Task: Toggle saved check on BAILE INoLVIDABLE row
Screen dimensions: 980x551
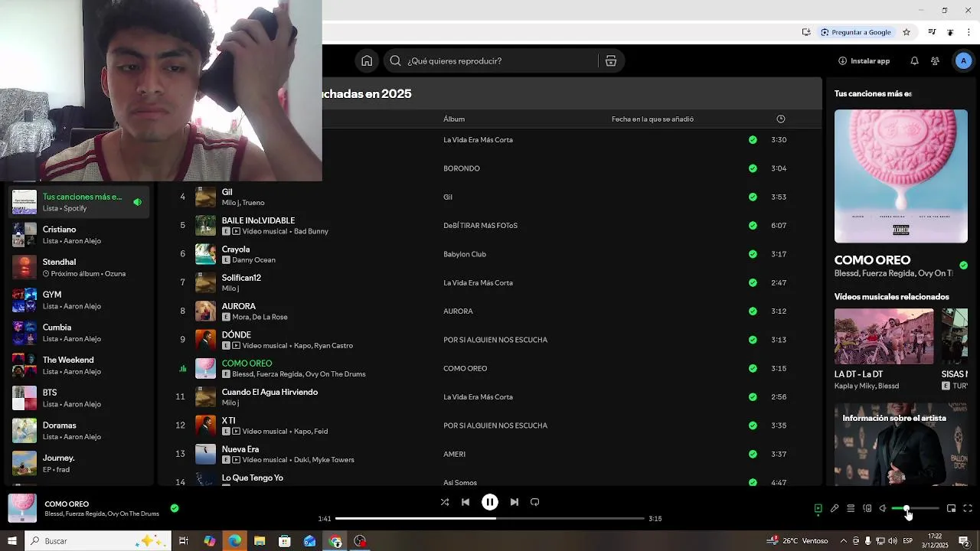Action: point(753,225)
